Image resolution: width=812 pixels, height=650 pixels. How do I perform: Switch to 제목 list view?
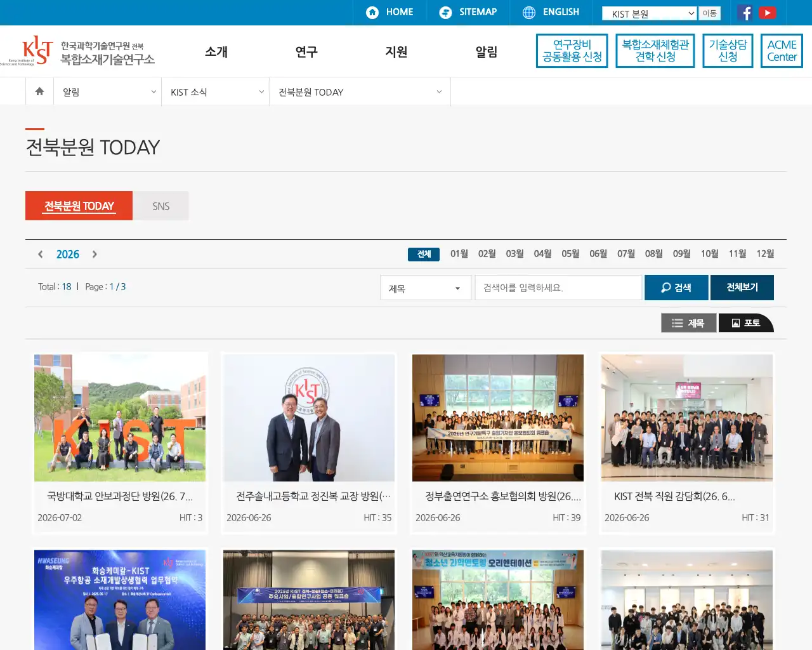(x=688, y=323)
